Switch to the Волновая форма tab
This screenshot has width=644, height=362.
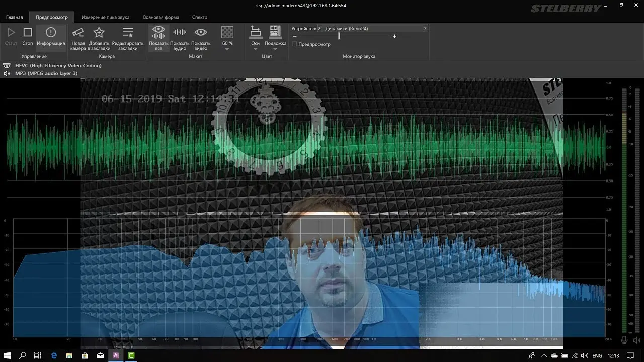(x=161, y=17)
